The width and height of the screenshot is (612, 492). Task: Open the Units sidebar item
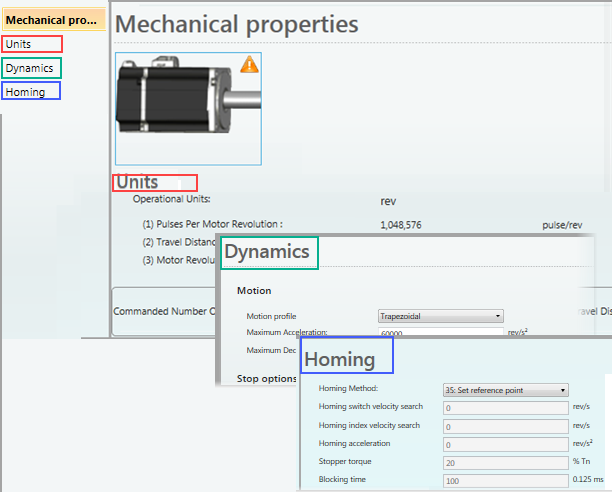32,44
